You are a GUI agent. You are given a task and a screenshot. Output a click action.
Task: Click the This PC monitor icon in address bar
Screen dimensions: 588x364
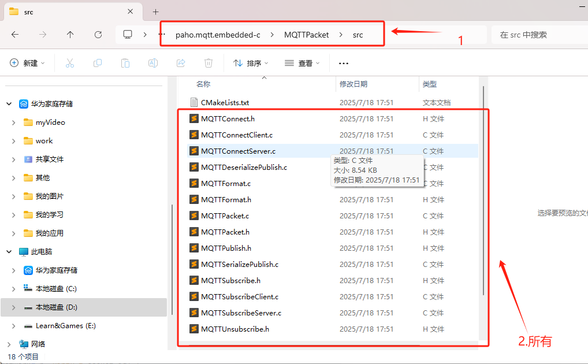[x=128, y=35]
